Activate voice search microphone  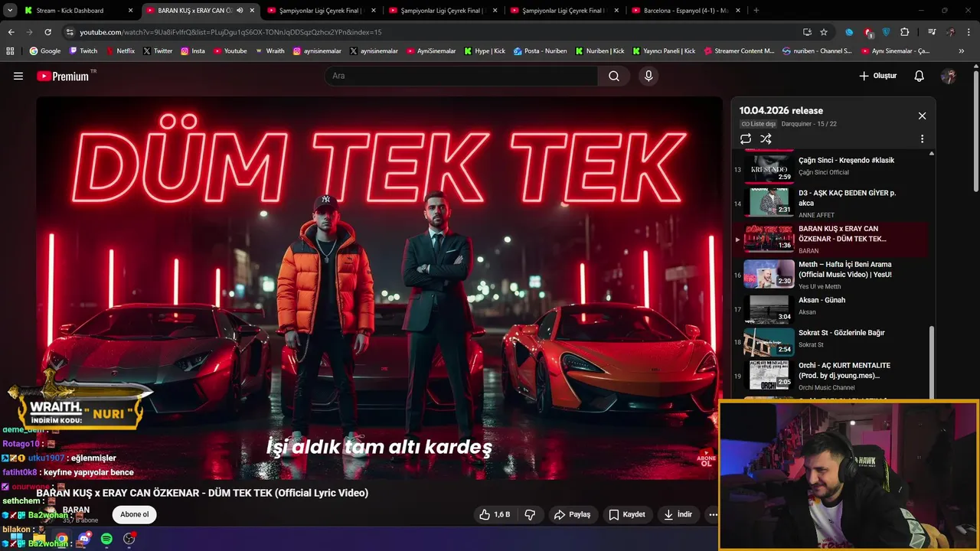click(x=648, y=76)
